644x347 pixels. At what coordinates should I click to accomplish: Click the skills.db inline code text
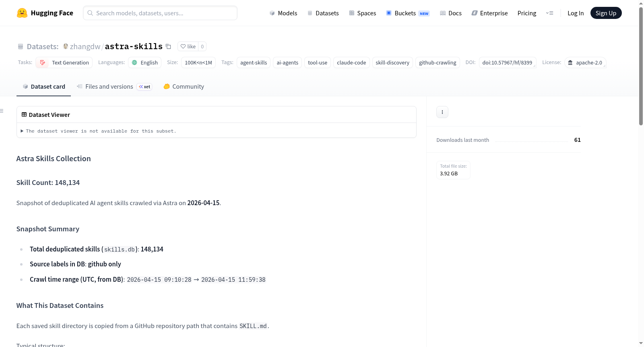120,249
